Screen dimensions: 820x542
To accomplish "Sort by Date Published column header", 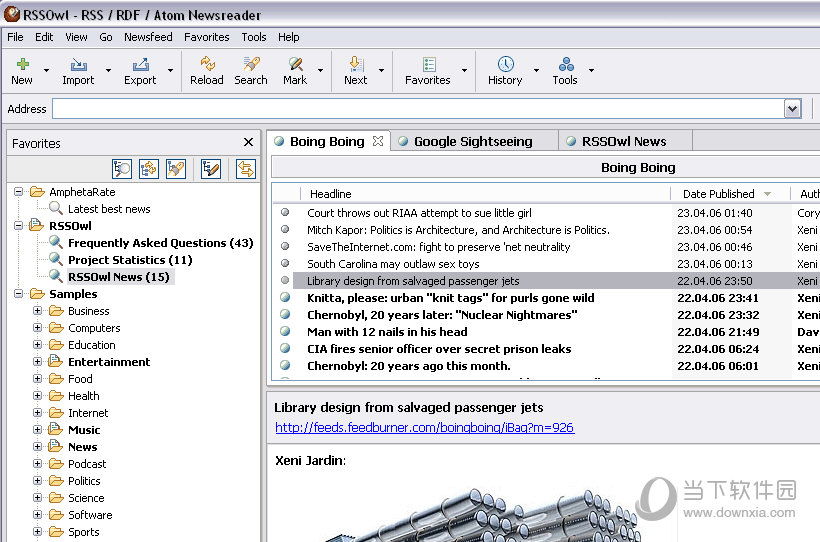I will (730, 194).
